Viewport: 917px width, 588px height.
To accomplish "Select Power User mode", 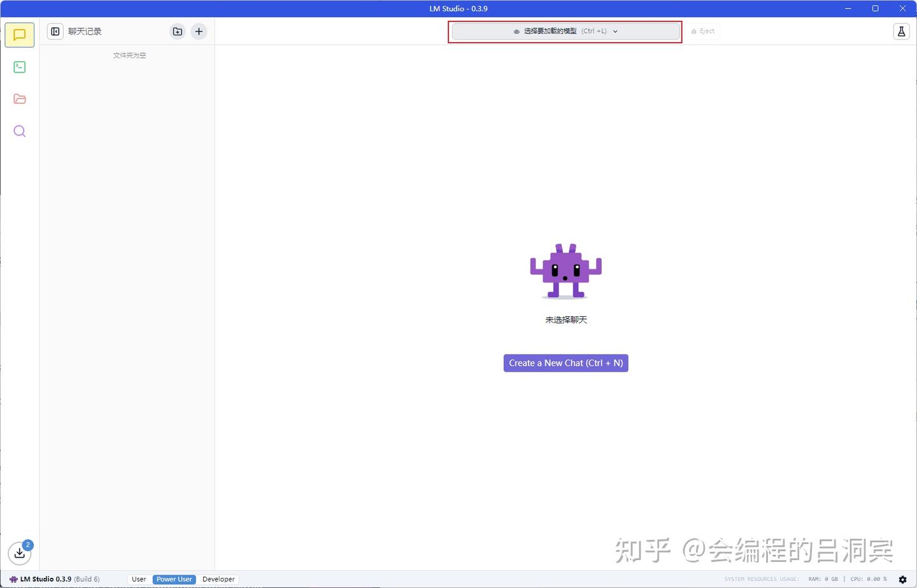I will tap(174, 579).
